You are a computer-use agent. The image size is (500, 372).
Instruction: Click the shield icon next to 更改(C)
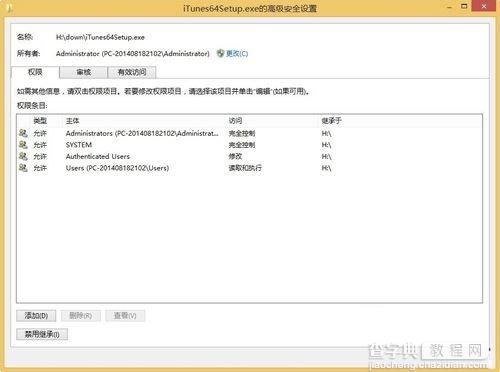pyautogui.click(x=220, y=53)
